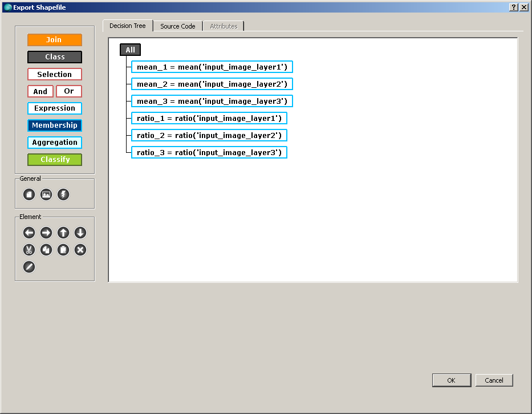Image resolution: width=532 pixels, height=414 pixels.
Task: Click the orange Join button
Action: click(x=54, y=39)
